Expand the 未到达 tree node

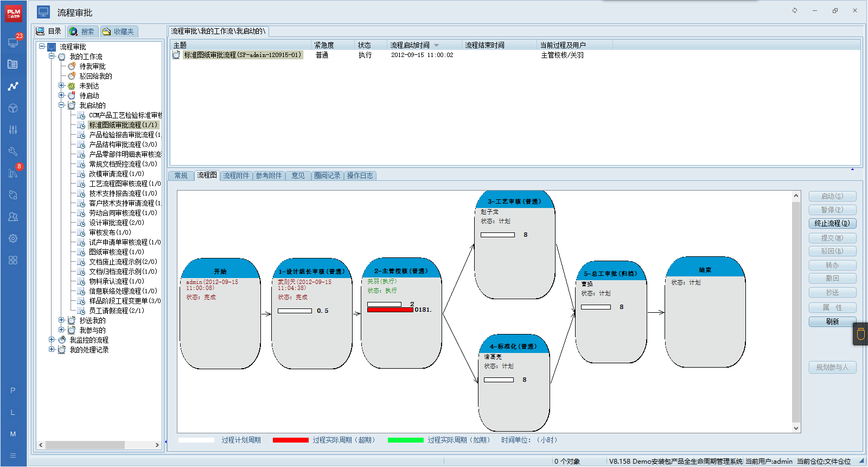point(61,86)
